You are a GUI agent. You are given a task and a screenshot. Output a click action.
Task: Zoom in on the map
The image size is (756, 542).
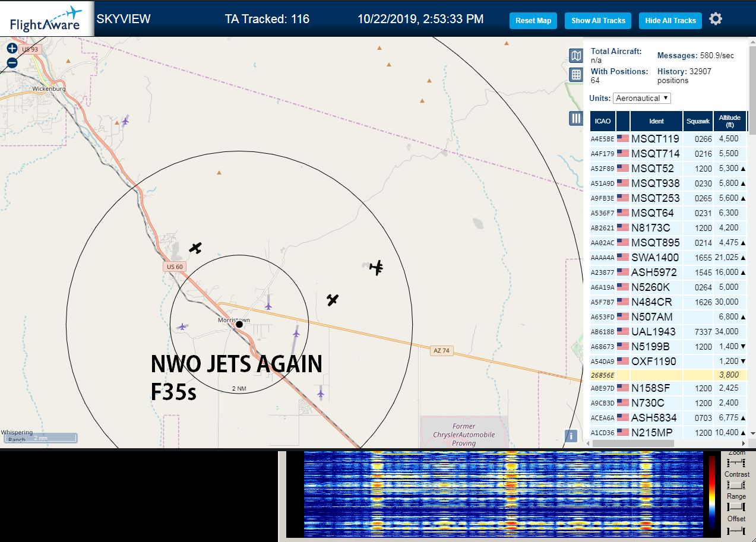coord(12,49)
